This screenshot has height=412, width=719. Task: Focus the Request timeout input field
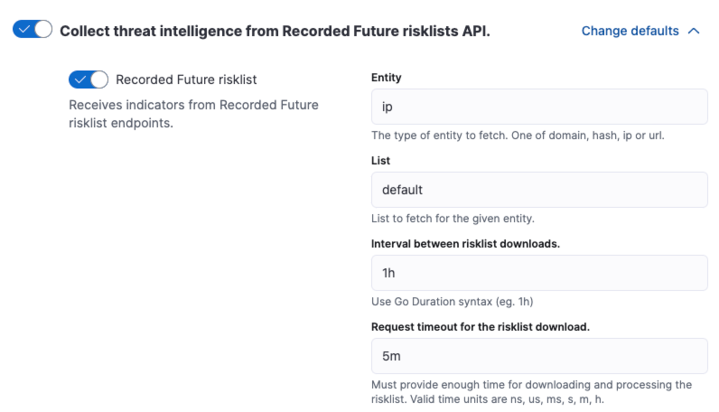539,355
